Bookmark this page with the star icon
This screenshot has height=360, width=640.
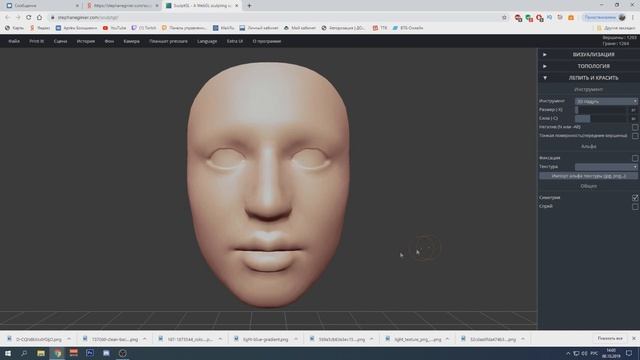click(504, 17)
